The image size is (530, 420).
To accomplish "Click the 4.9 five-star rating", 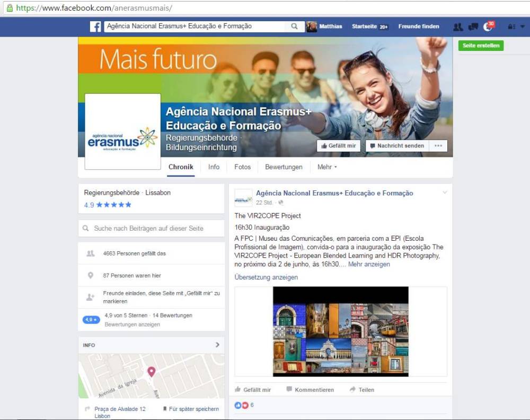I will [x=108, y=205].
